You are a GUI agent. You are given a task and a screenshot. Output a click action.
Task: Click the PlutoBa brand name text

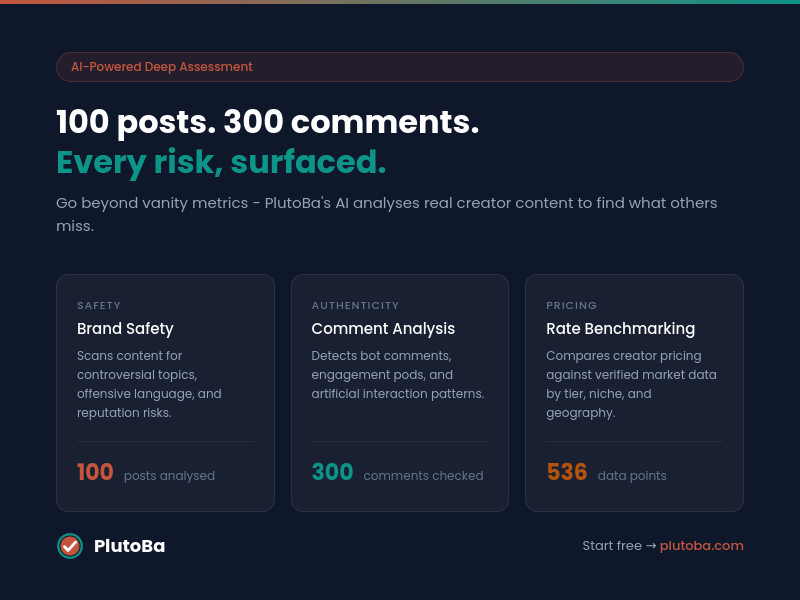tap(129, 546)
